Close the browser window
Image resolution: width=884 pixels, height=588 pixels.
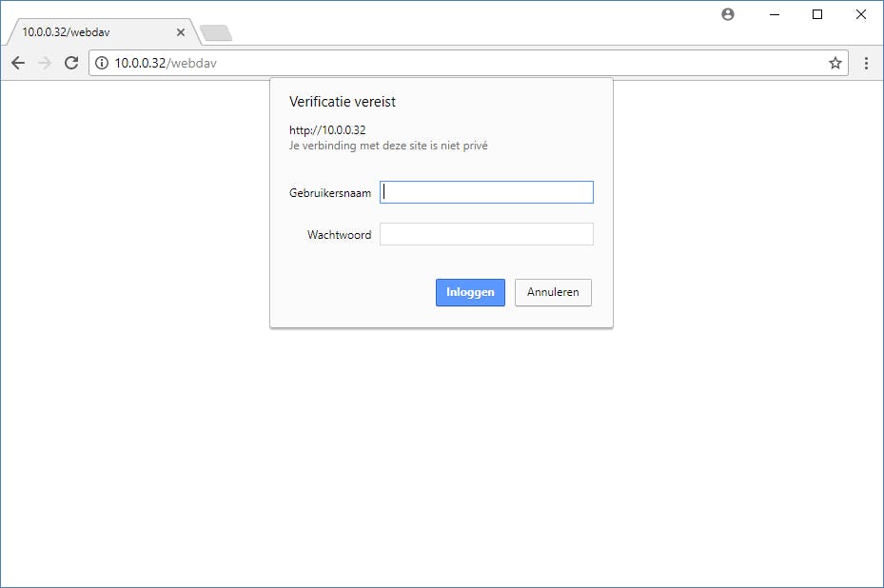click(x=861, y=14)
